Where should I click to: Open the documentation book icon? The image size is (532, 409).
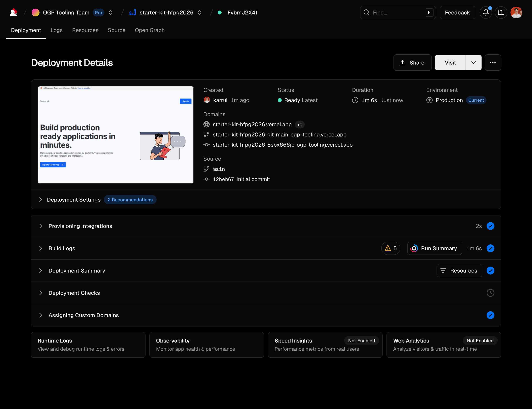click(x=501, y=13)
